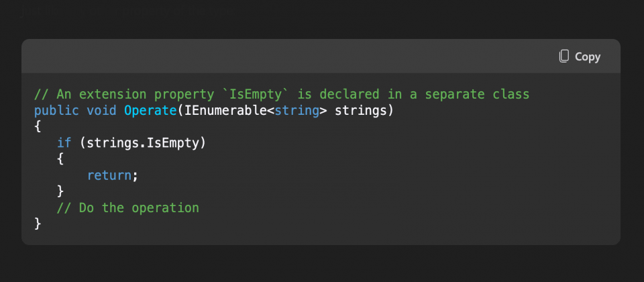Screen dimensions: 644x282
Task: Click the gray code block header bar
Action: (321, 56)
